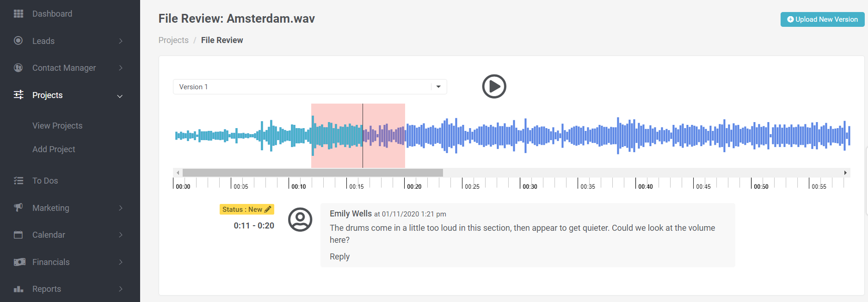Play the Amsterdam.wav audio file
Image resolution: width=868 pixels, height=302 pixels.
[x=494, y=86]
